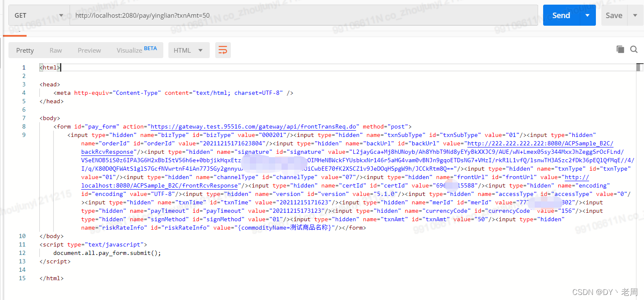Open the Visualize BETA tab

click(137, 50)
